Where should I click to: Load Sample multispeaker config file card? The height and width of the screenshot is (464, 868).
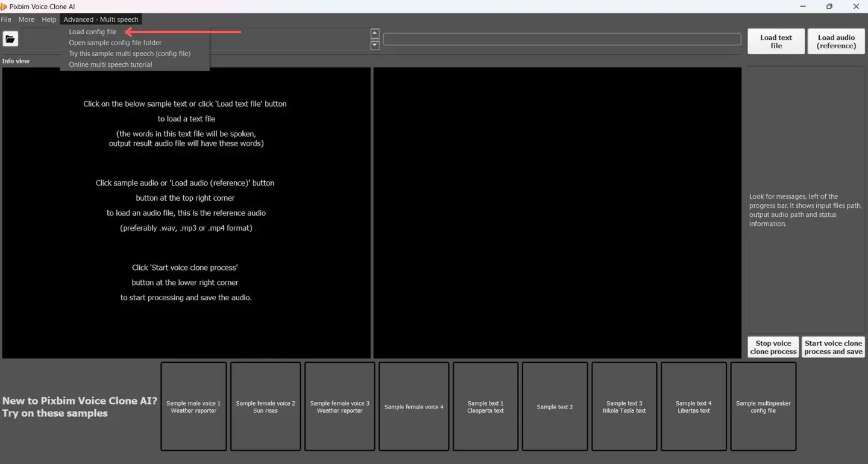coord(763,407)
